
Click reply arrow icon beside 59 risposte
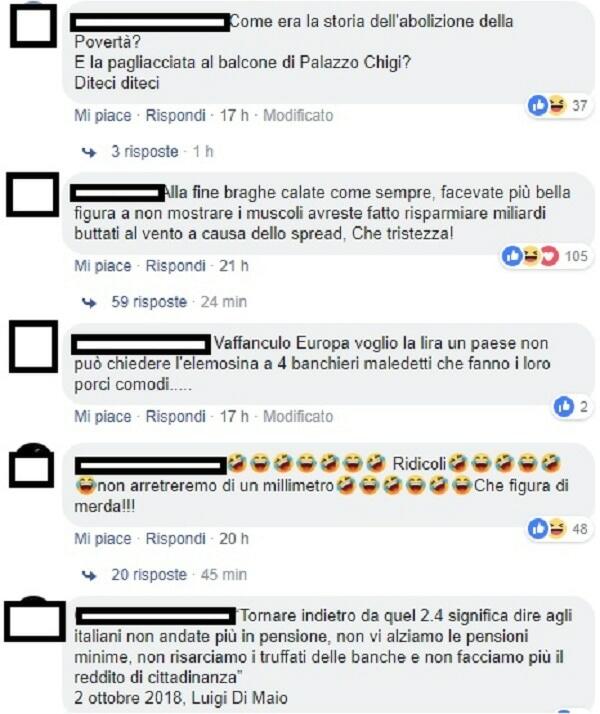[89, 302]
